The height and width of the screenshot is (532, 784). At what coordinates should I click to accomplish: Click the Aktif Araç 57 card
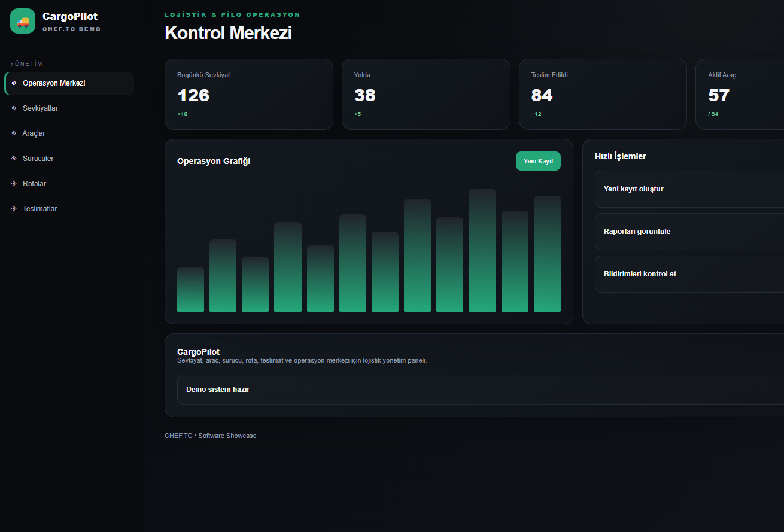(740, 94)
